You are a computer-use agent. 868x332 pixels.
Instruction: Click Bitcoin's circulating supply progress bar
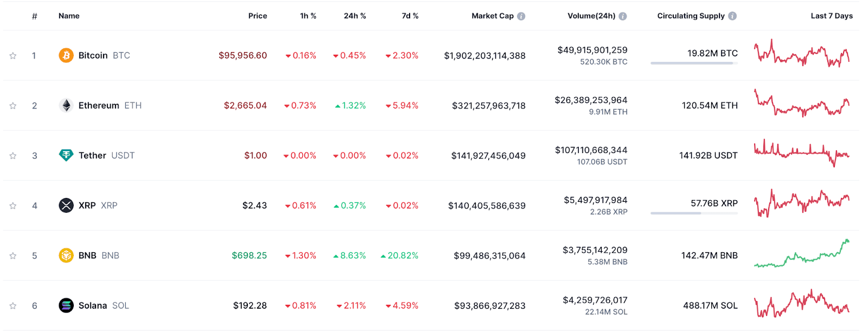click(694, 63)
